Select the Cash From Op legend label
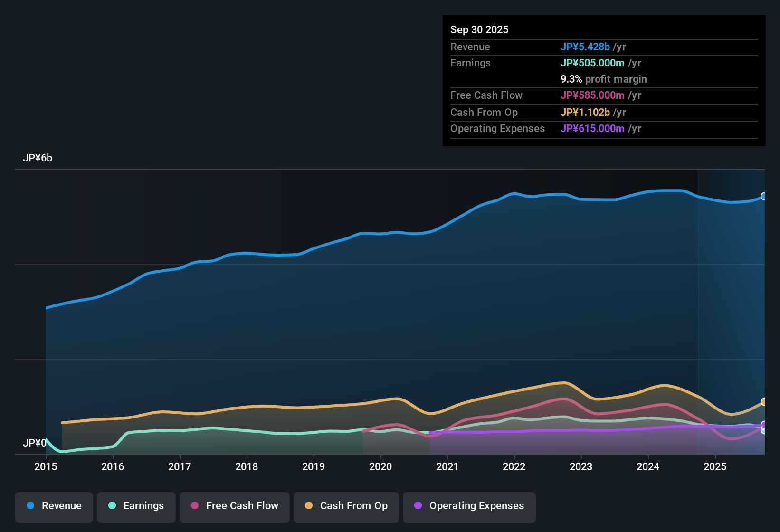This screenshot has height=532, width=780. click(353, 506)
